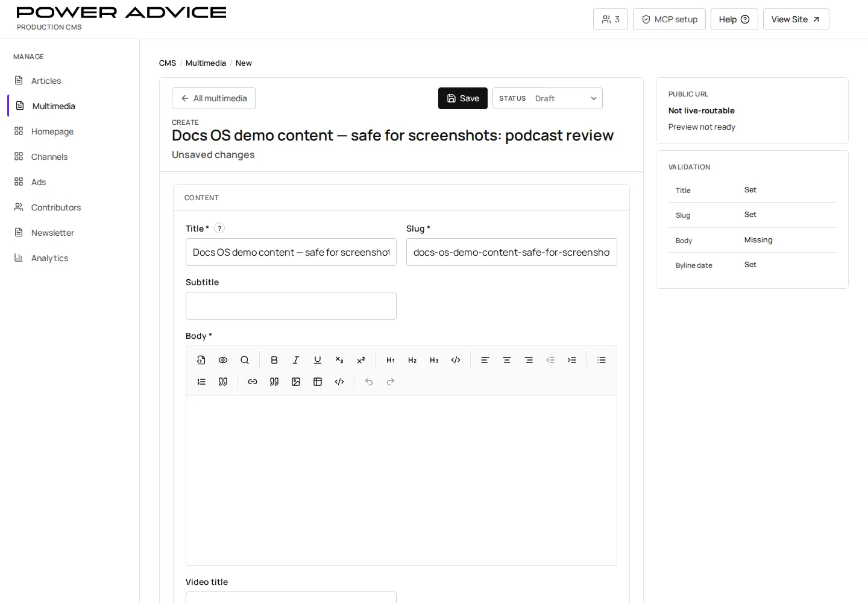Insert a numbered list
Viewport: 868px width, 603px height.
click(201, 382)
